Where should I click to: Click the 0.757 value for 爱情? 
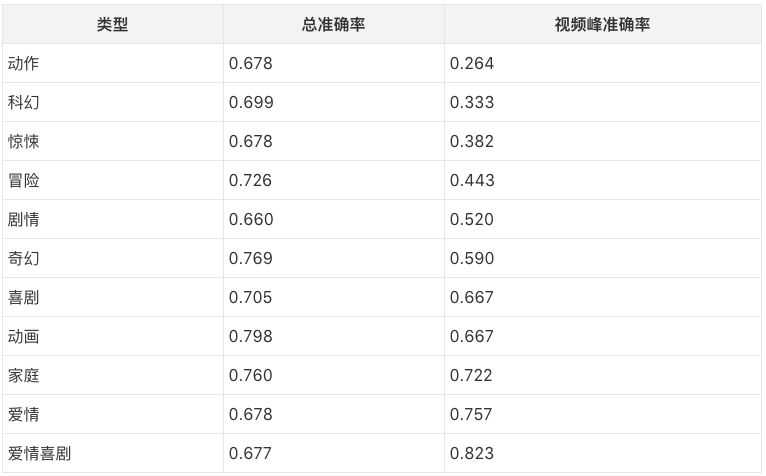(x=472, y=415)
